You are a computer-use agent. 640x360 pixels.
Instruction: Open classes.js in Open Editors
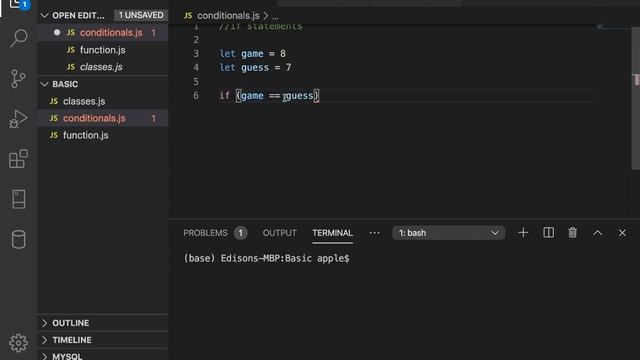click(x=101, y=67)
